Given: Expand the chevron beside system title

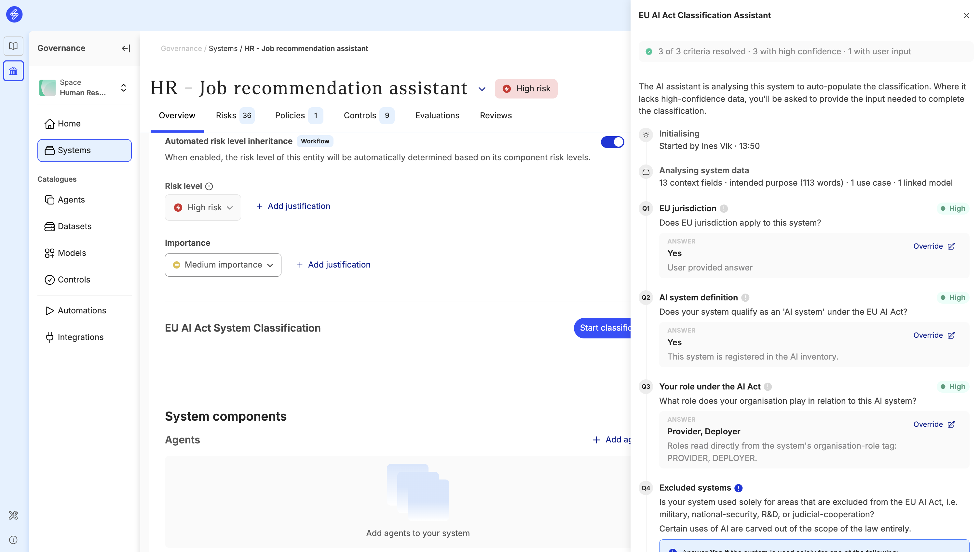Looking at the screenshot, I should tap(482, 89).
